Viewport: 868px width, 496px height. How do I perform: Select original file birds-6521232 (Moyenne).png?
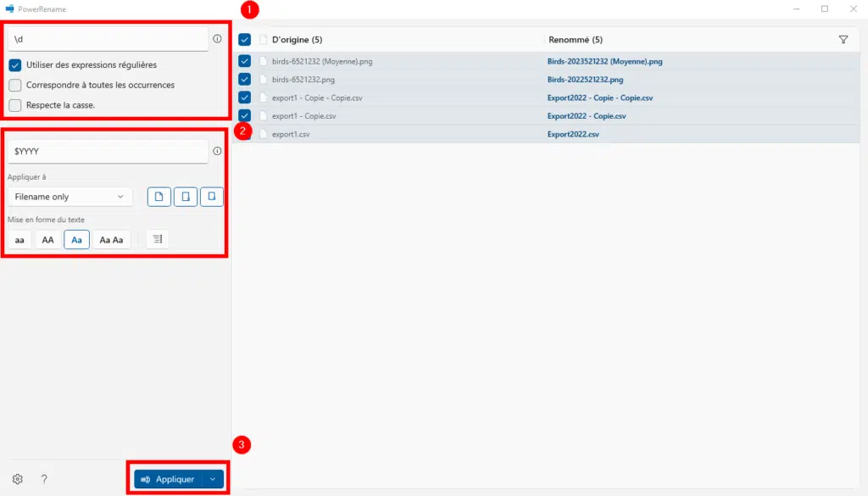tap(322, 61)
